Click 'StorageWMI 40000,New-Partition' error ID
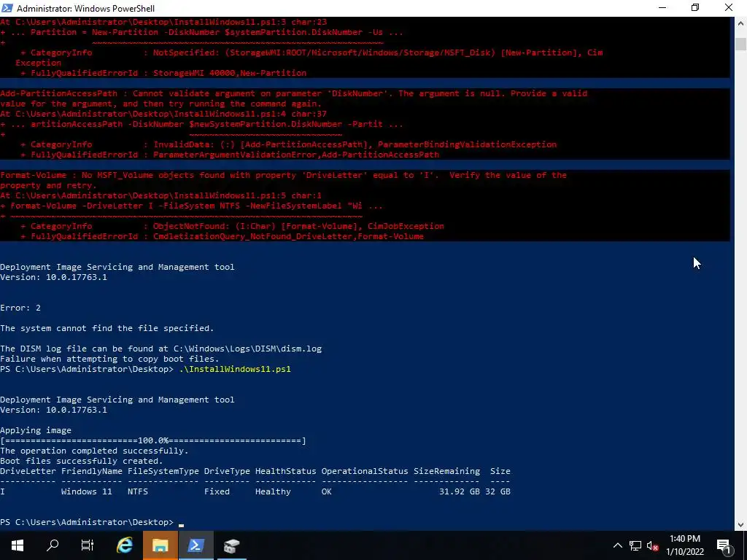 [x=230, y=73]
